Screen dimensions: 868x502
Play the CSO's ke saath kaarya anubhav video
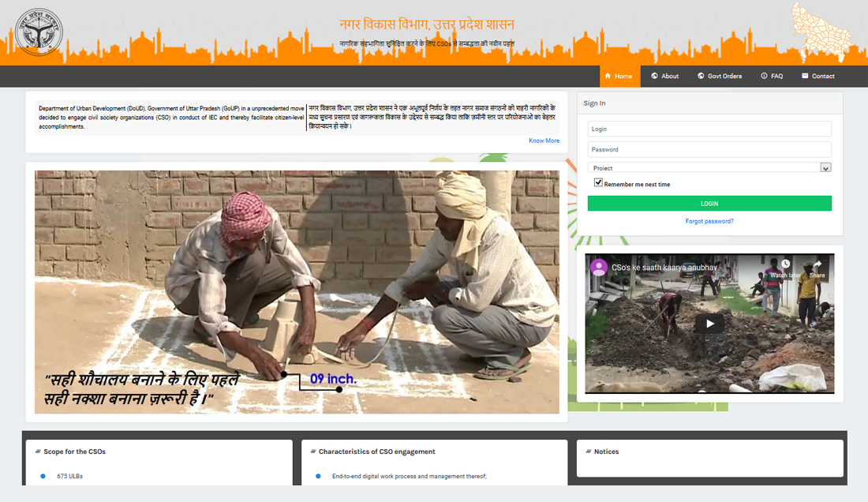tap(709, 324)
